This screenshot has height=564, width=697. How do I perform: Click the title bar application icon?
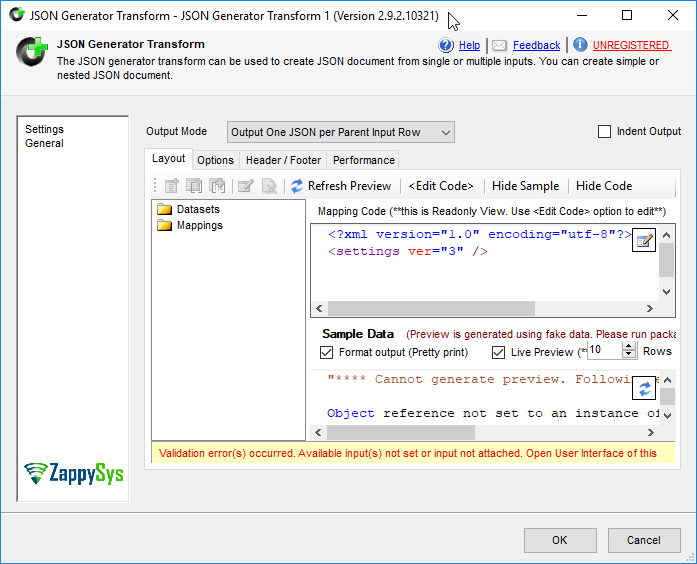coord(17,15)
